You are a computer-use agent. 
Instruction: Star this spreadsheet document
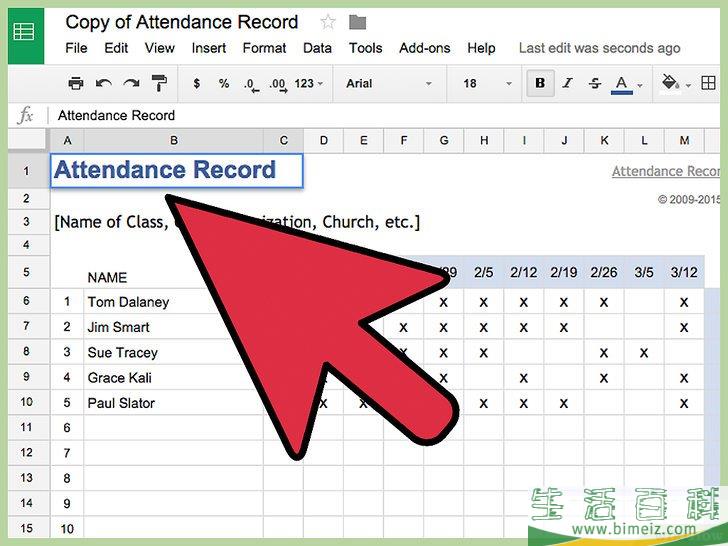coord(328,22)
